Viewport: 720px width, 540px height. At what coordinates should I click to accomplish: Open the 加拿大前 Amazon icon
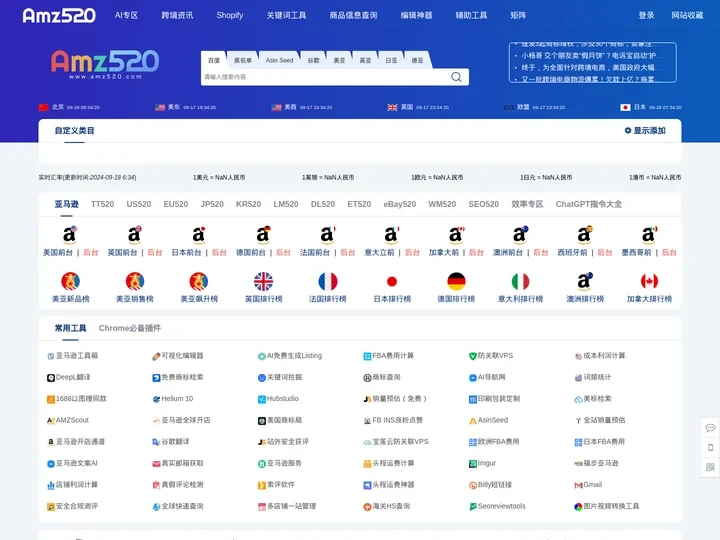pyautogui.click(x=456, y=234)
